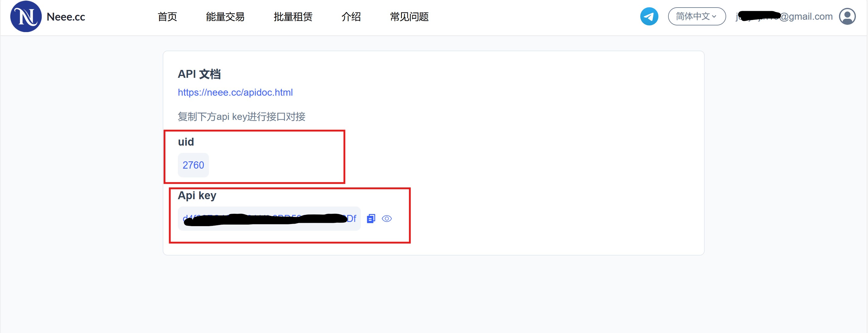
Task: Click the copy icon next to API key
Action: coord(371,218)
